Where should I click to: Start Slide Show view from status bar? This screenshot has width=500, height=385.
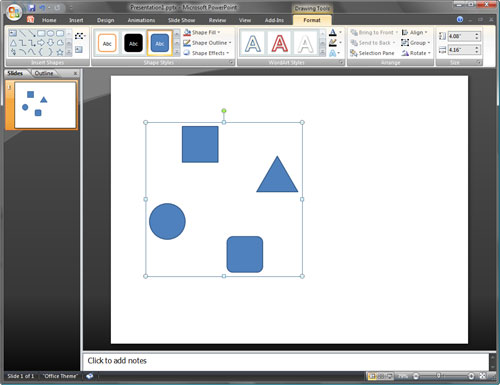(389, 376)
